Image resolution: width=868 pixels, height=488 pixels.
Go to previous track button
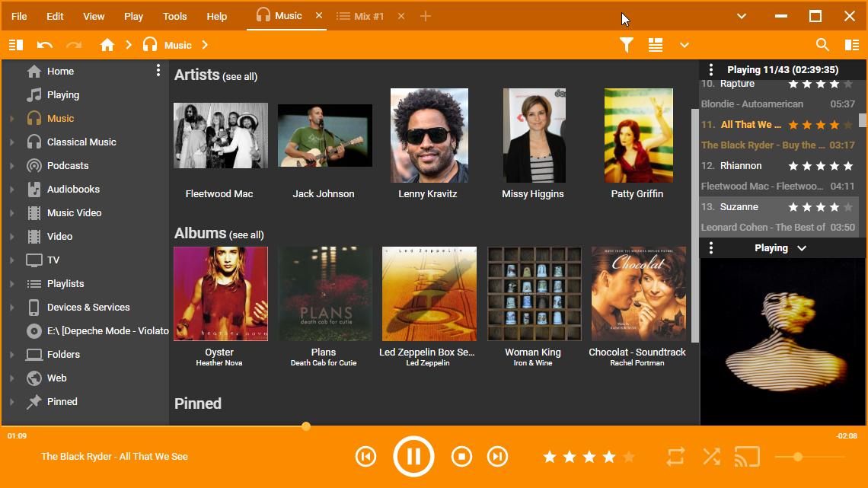[x=365, y=456]
